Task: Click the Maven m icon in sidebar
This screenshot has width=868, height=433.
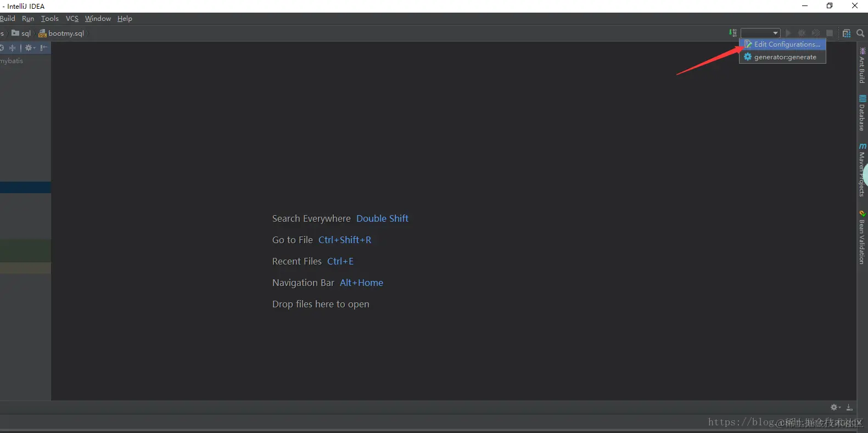Action: [x=862, y=146]
